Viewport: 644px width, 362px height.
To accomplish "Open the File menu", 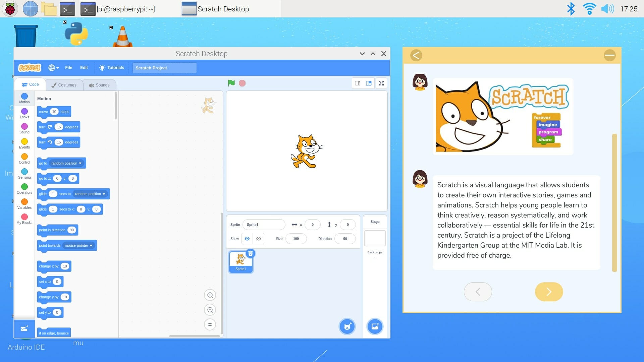I will (68, 68).
